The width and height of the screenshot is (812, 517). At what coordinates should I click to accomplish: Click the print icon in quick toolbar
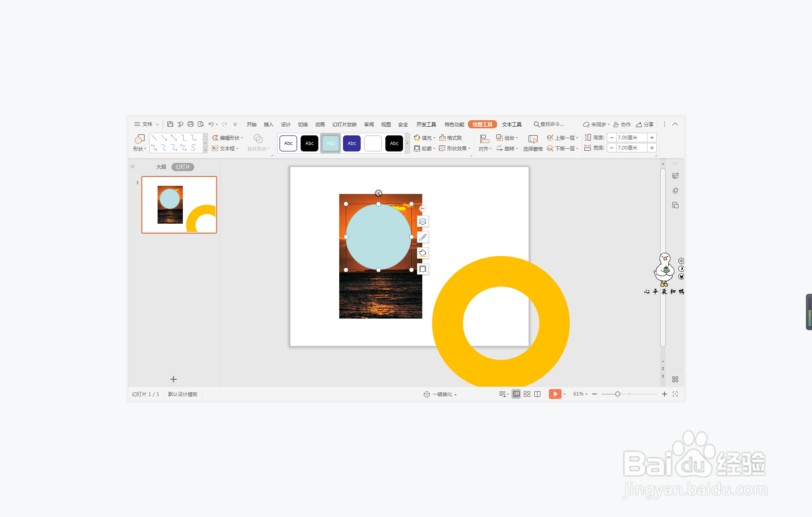[x=191, y=124]
